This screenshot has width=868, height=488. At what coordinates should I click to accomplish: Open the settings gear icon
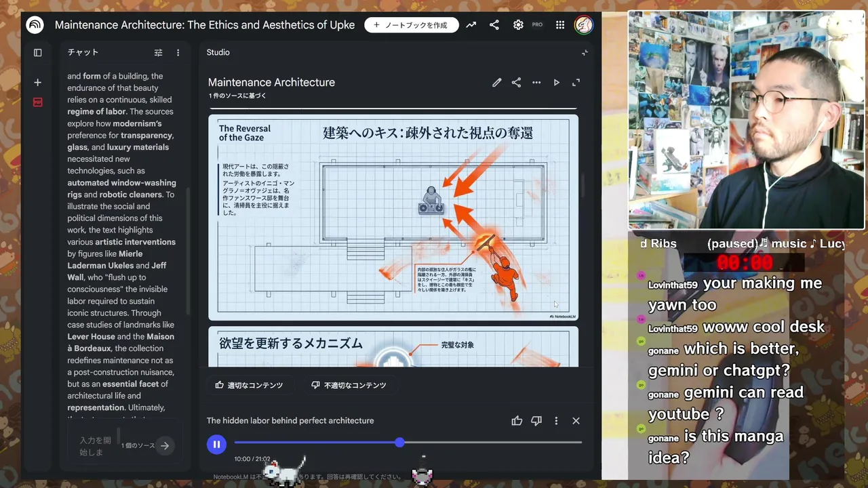(x=518, y=25)
